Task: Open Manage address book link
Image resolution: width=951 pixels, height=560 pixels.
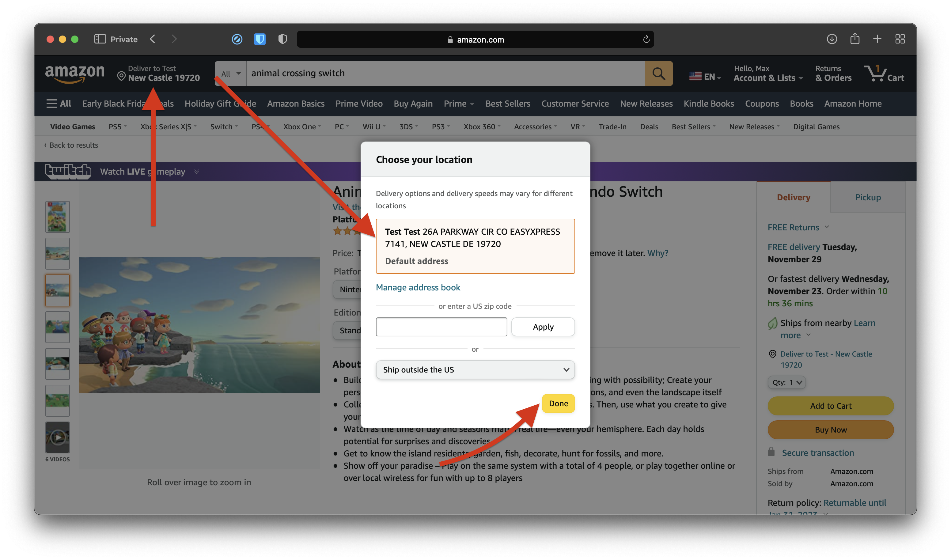Action: click(418, 288)
